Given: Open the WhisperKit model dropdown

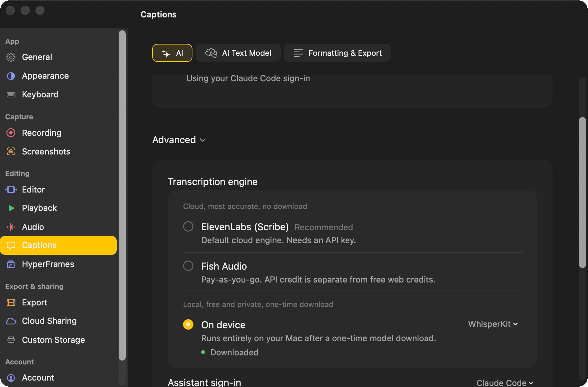Looking at the screenshot, I should [x=493, y=324].
